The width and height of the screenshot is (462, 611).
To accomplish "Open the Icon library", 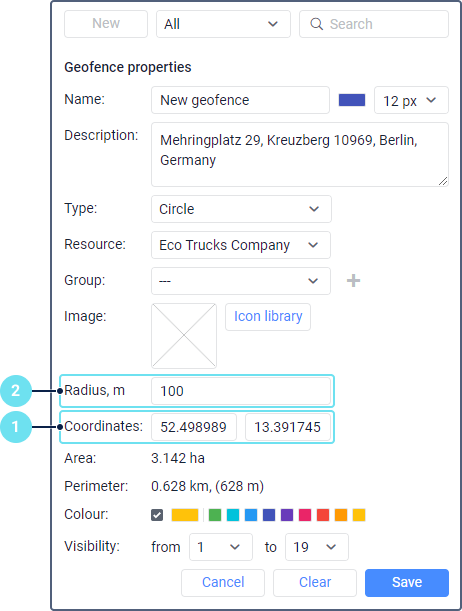I will pos(268,317).
